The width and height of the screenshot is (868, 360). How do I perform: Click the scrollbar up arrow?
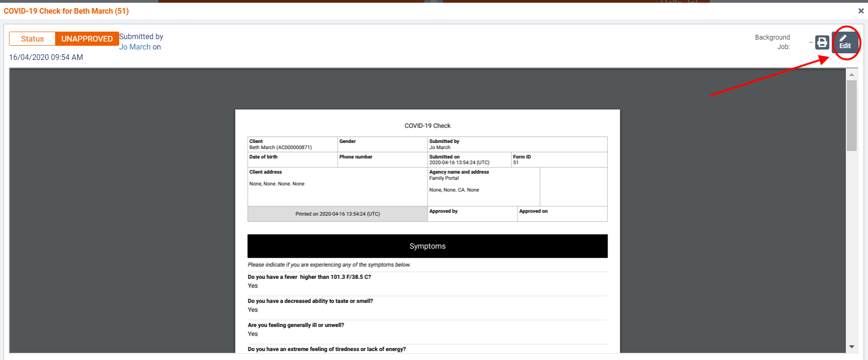tap(852, 75)
